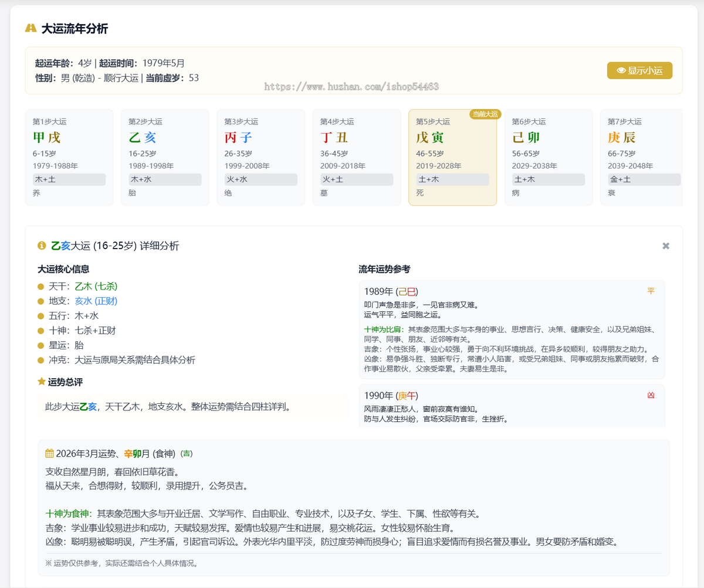Click the (吉) rating in monthly fortune
The width and height of the screenshot is (704, 588).
pyautogui.click(x=187, y=453)
